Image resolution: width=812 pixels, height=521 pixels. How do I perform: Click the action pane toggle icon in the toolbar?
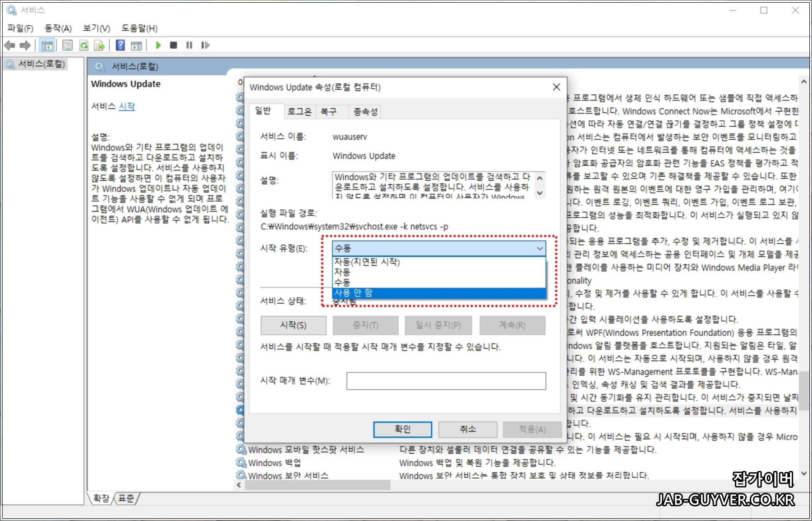(136, 46)
